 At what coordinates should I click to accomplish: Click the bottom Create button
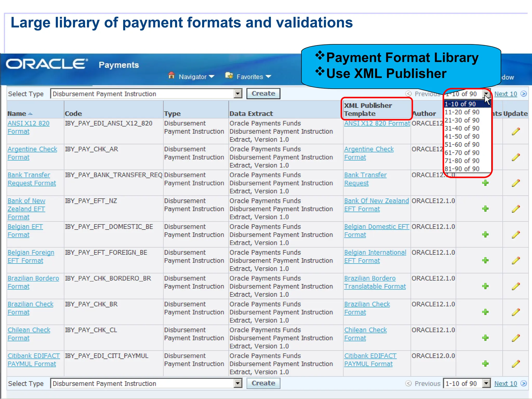coord(263,383)
